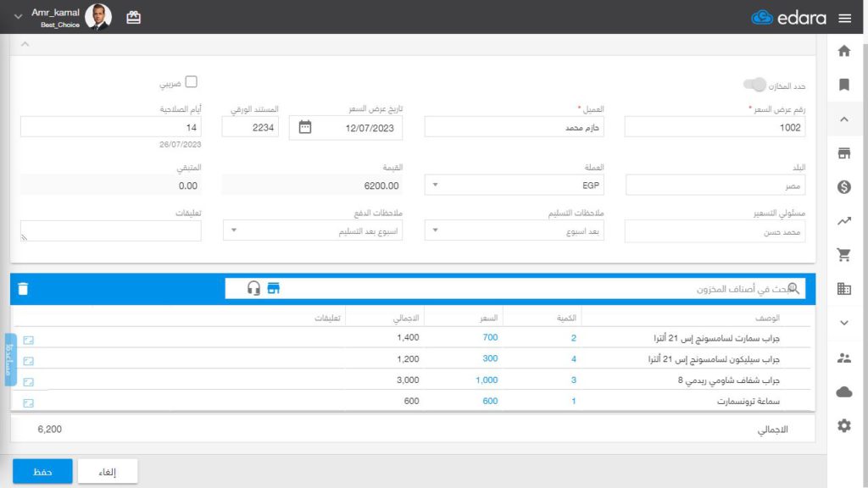Open delivery notes dropdown بعد اسبوع
Screen dimensions: 868x488
[x=515, y=230]
